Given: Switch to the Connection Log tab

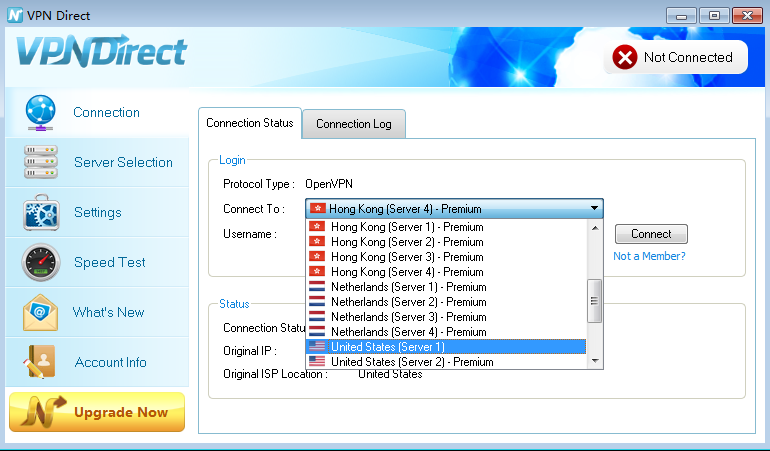Looking at the screenshot, I should [x=354, y=124].
